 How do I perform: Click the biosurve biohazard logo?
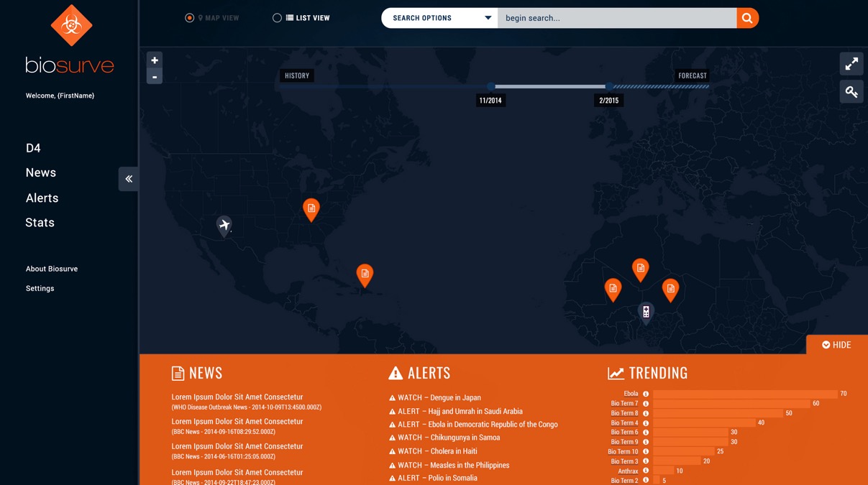pyautogui.click(x=71, y=26)
